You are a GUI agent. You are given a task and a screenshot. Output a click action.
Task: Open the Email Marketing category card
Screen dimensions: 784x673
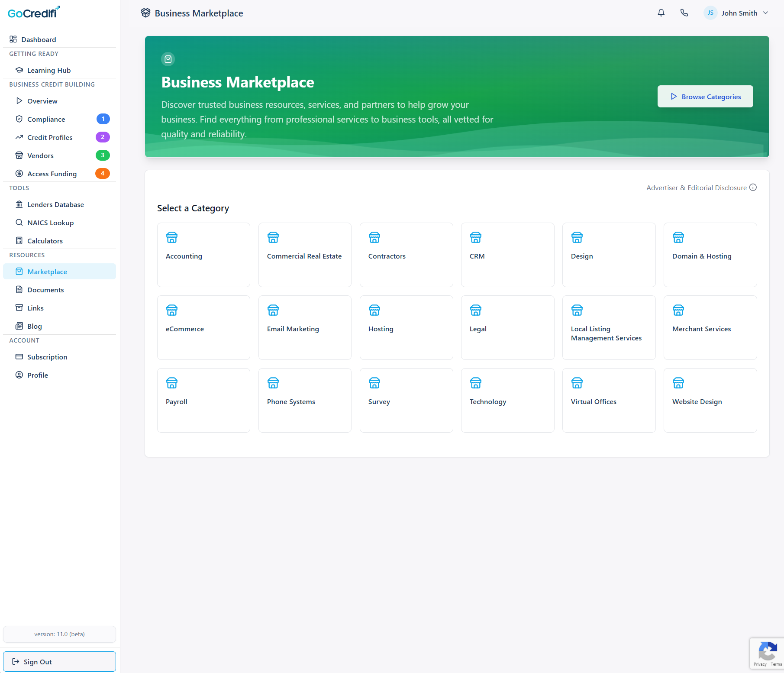click(305, 327)
